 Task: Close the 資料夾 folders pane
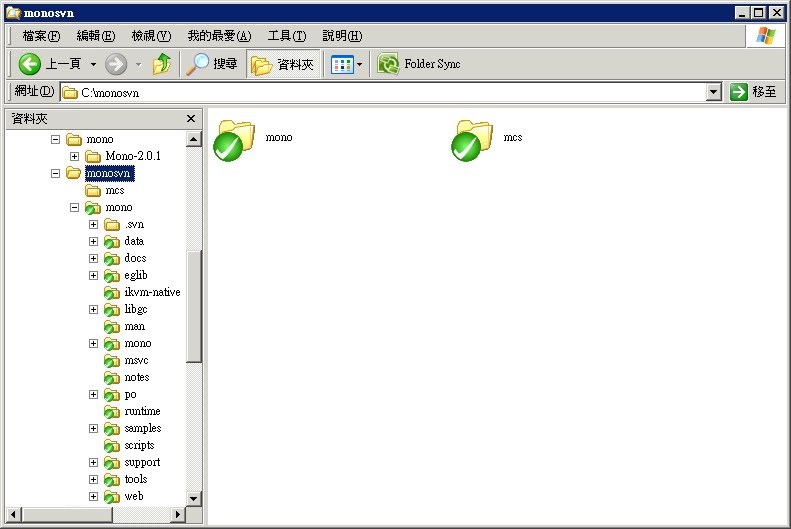tap(191, 119)
